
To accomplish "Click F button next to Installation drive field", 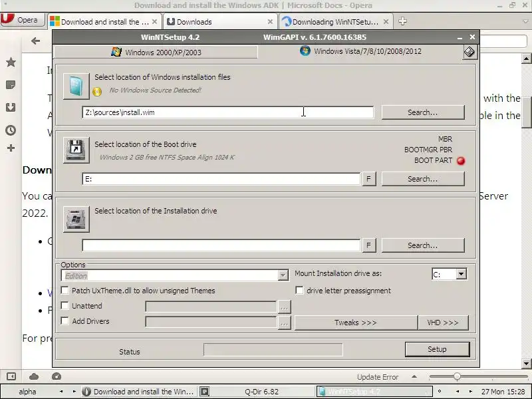I will (x=369, y=245).
